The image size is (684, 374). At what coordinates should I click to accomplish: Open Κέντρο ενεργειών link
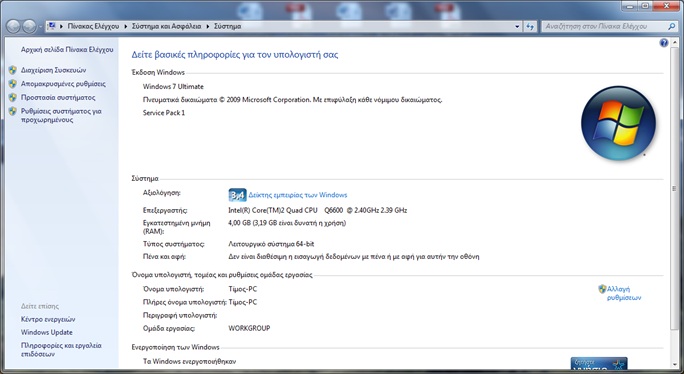pos(48,319)
